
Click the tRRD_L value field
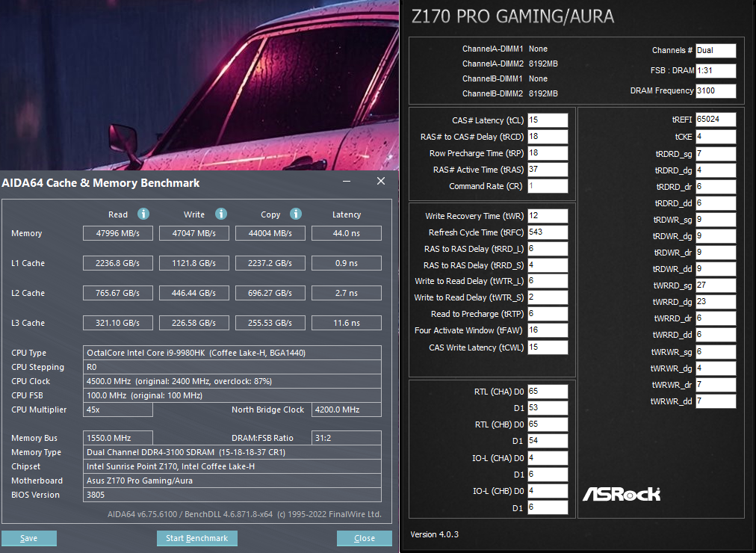[x=548, y=248]
